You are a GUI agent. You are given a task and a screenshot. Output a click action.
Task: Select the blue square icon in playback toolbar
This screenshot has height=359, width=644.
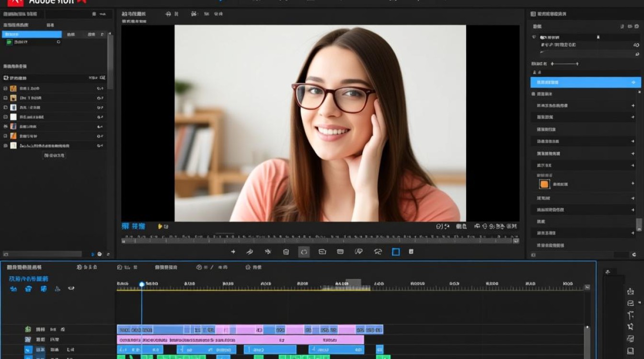[396, 252]
